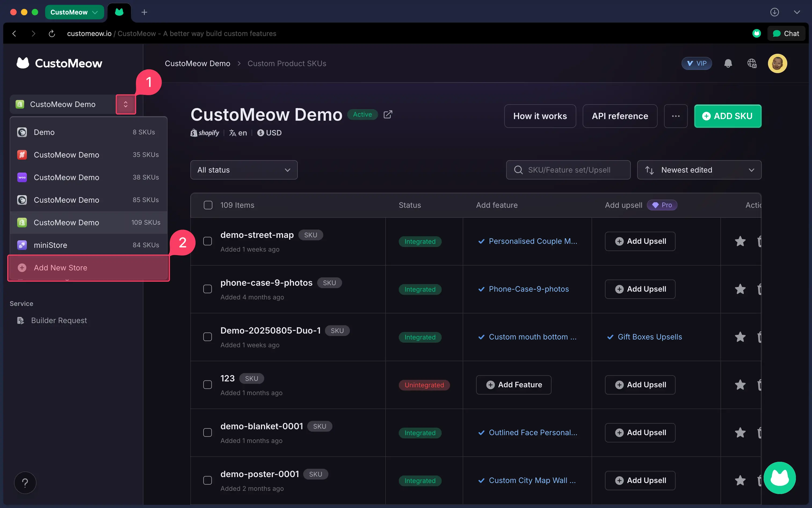Image resolution: width=812 pixels, height=508 pixels.
Task: Click CustoMeow Demo breadcrumb link
Action: [198, 63]
